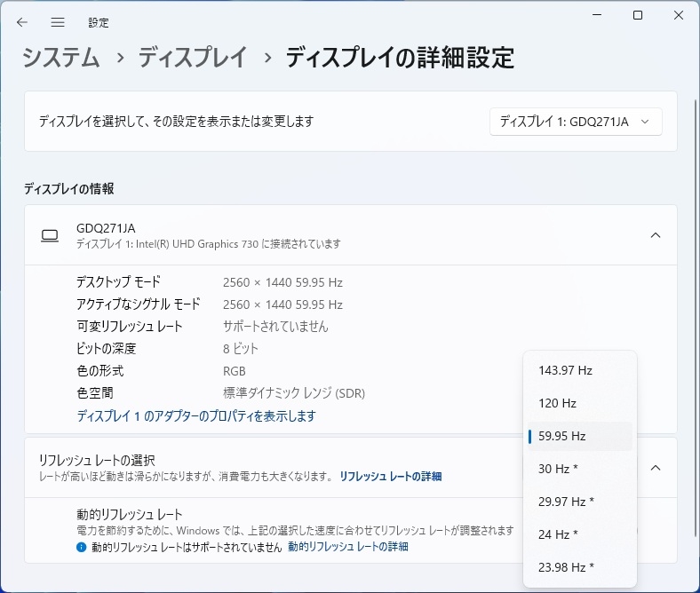Choose the 59.95 Hz option
The image size is (700, 593).
tap(579, 436)
